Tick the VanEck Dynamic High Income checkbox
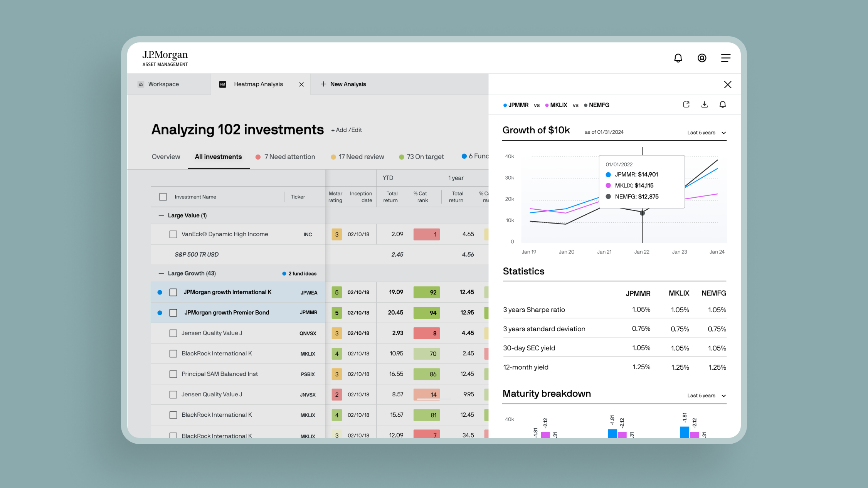Viewport: 868px width, 488px height. [173, 234]
